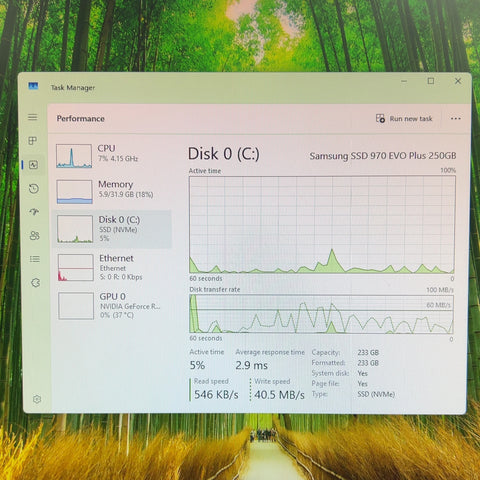Click the Run new task button
Image resolution: width=480 pixels, height=480 pixels.
click(x=404, y=119)
